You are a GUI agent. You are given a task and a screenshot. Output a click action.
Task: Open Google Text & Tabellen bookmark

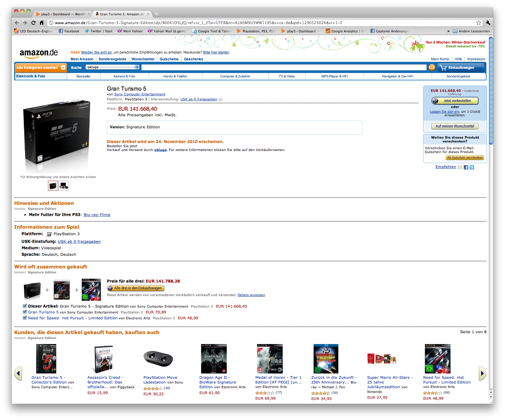[212, 31]
